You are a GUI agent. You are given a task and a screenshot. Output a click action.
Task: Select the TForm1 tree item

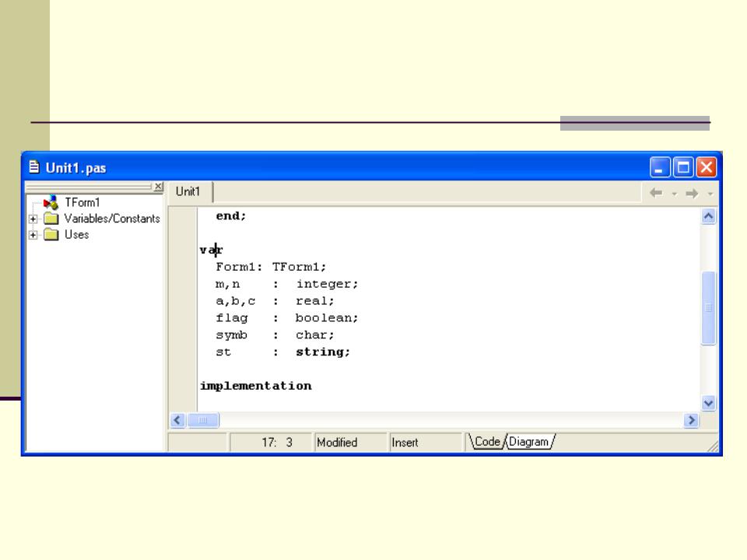82,202
